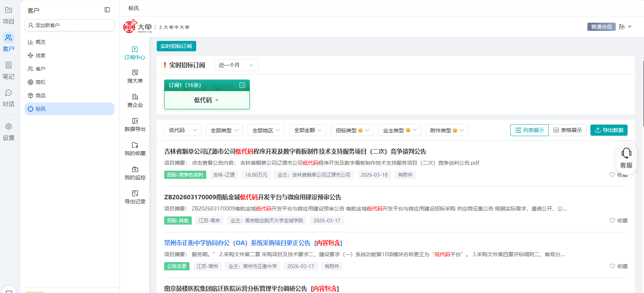
Task: Switch to the 实时招标订阅 tab
Action: point(176,46)
